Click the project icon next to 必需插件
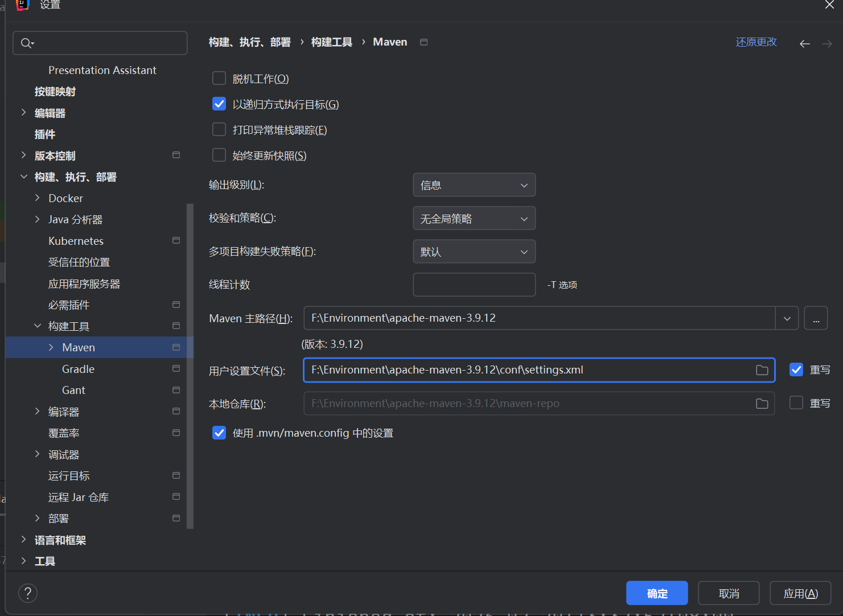Screen dimensions: 843x616 click(x=176, y=305)
